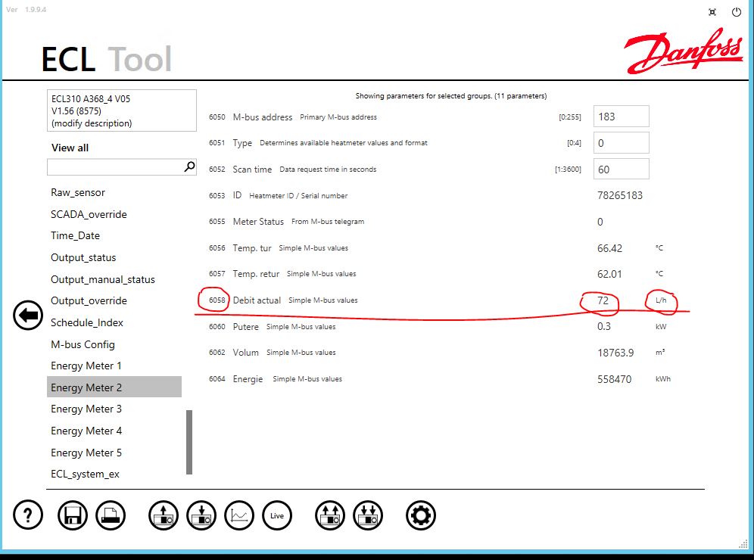Select the Energy Meter 4 group
Viewport: 754px width, 560px height.
click(x=86, y=431)
